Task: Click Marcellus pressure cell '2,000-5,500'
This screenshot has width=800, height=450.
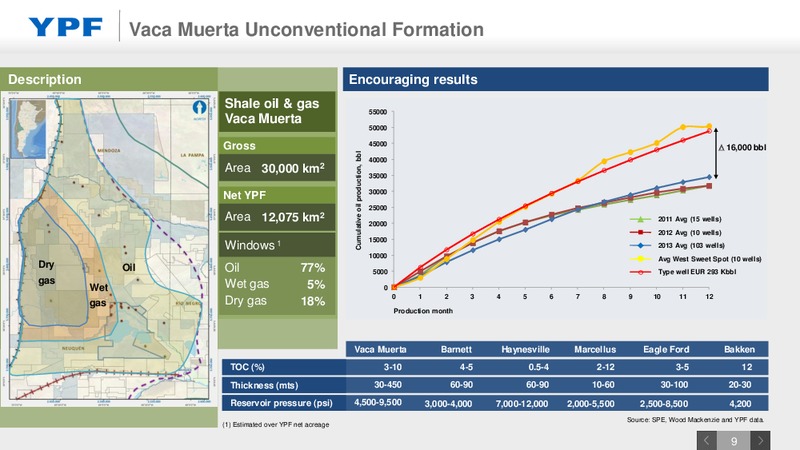Action: (x=590, y=404)
